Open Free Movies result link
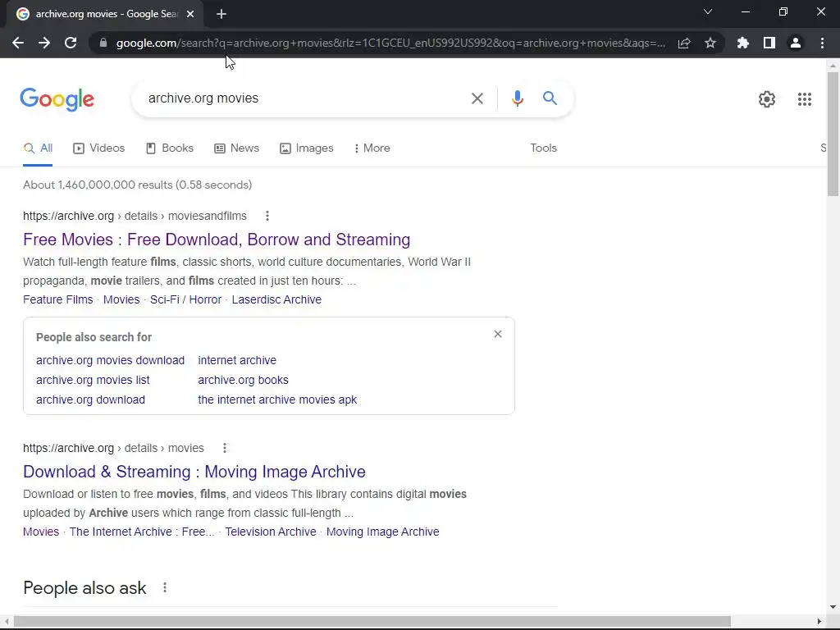The height and width of the screenshot is (630, 840). 217,240
